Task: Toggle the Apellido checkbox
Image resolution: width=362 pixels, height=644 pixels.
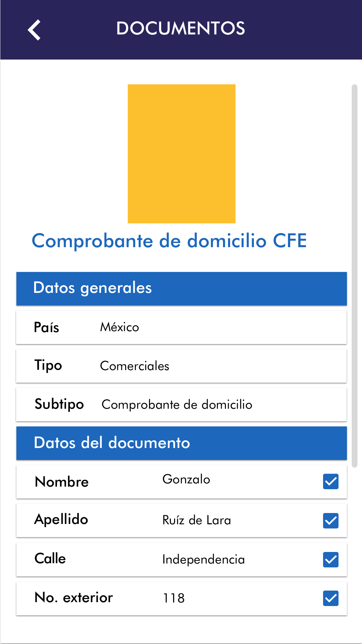Action: (x=330, y=521)
